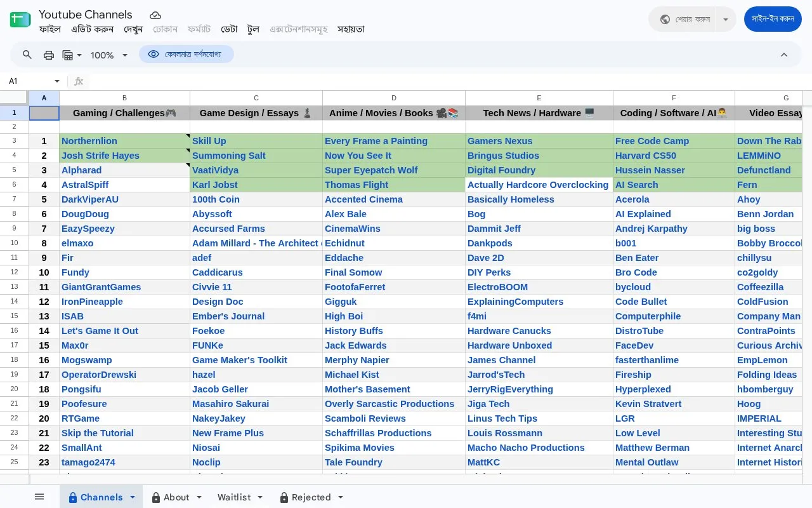Open the Linus Tech Tips link
Viewport: 812px width, 508px height.
[x=502, y=418]
